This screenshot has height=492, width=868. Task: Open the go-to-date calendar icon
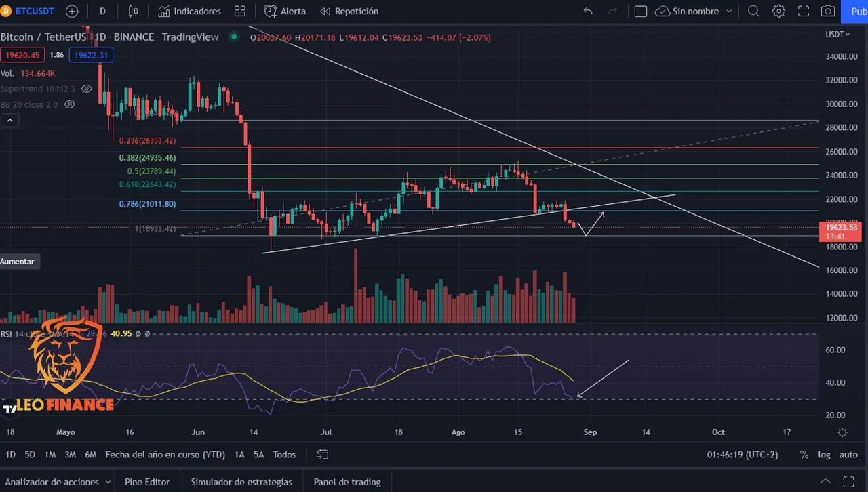coord(323,455)
